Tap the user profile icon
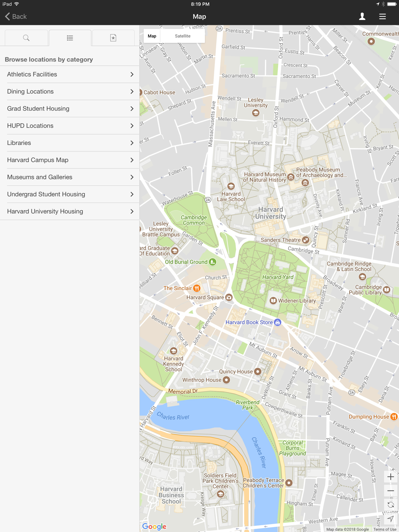 pyautogui.click(x=362, y=16)
